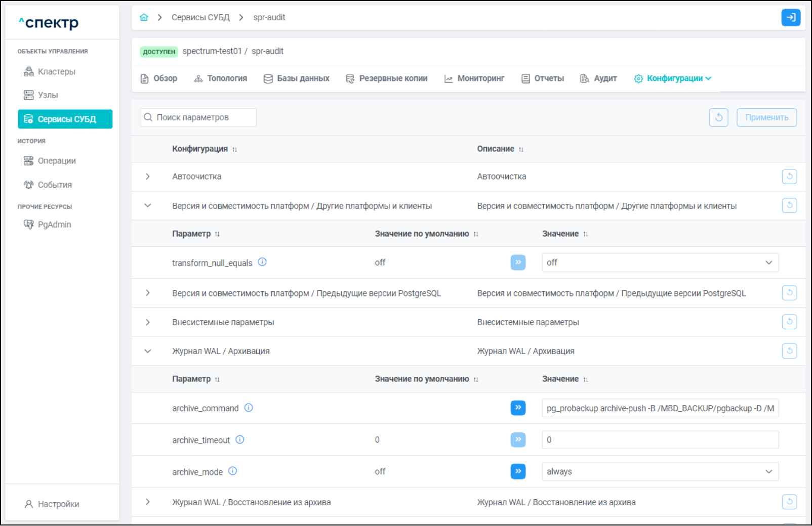Open the Резервные копии tab
This screenshot has width=812, height=526.
(x=387, y=78)
